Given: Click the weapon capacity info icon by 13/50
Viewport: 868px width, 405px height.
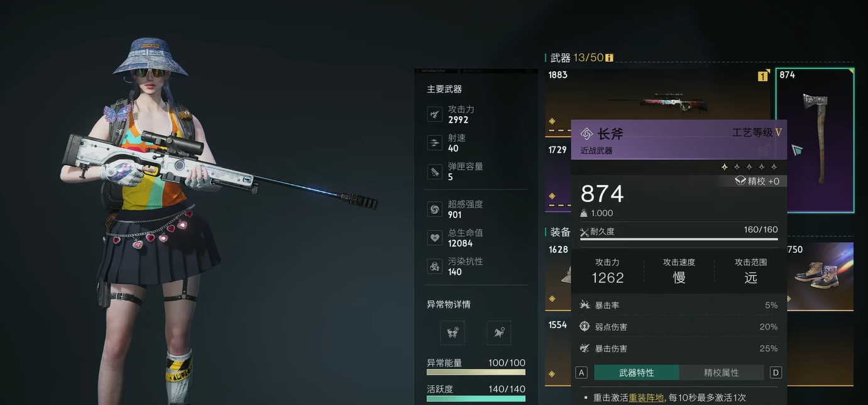Looking at the screenshot, I should coord(609,58).
